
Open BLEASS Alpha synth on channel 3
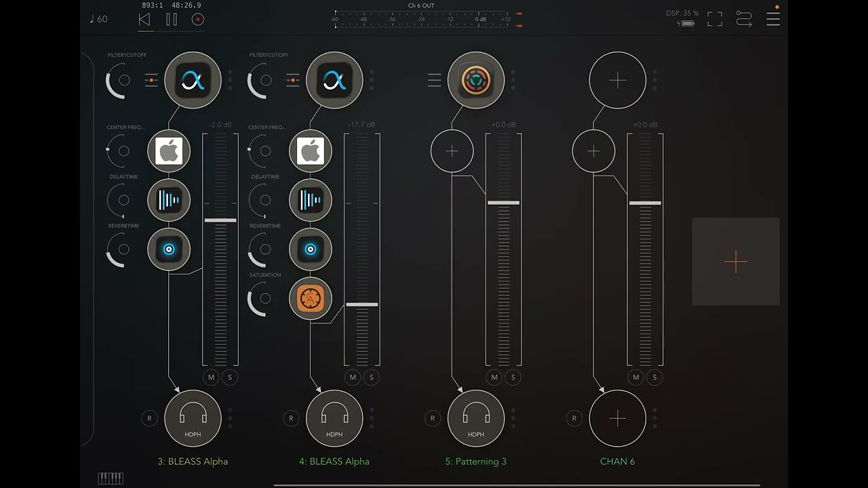click(193, 81)
